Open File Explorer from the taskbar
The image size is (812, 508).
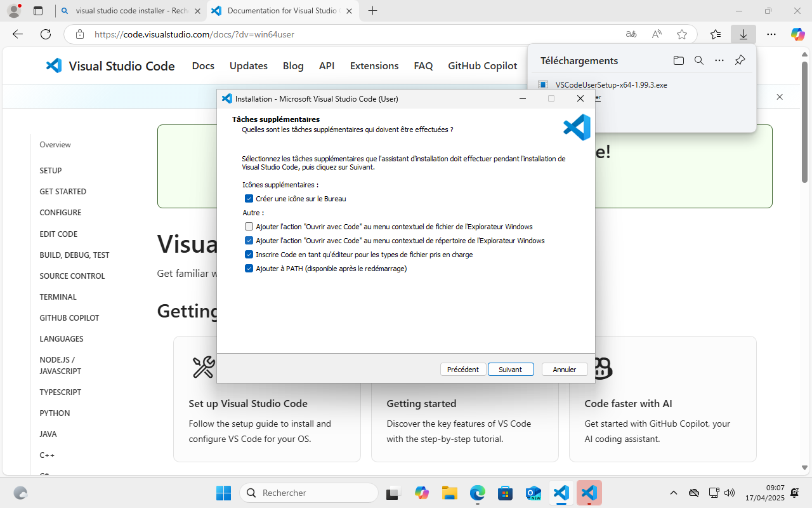click(x=450, y=493)
